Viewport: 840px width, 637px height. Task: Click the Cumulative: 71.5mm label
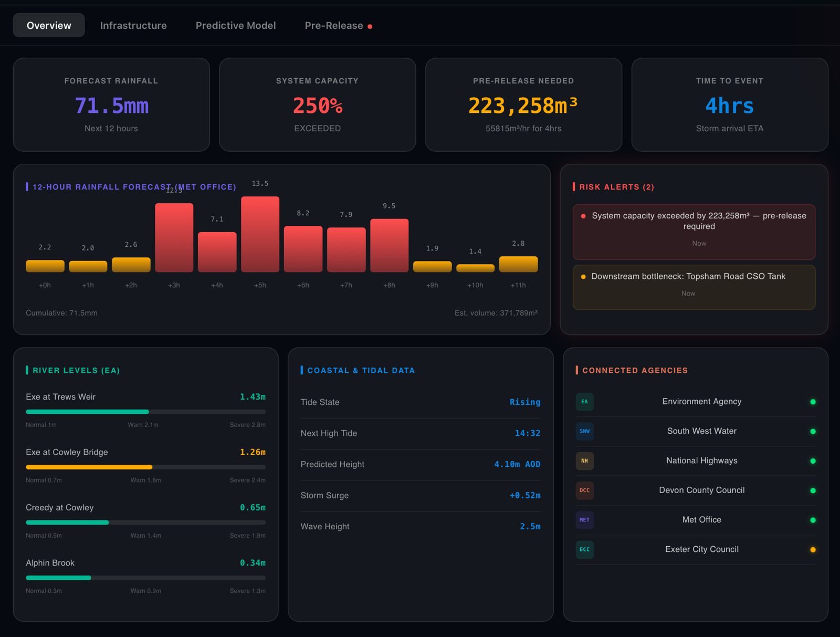(x=61, y=313)
